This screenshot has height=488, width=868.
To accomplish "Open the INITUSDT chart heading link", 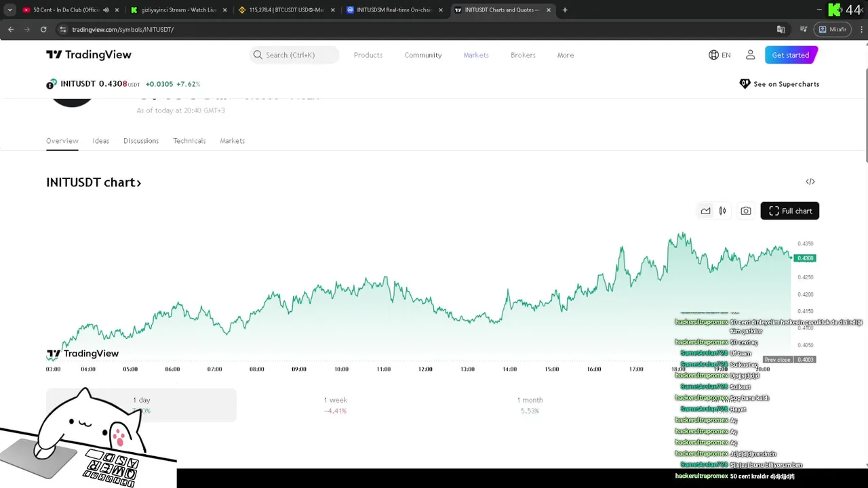I will tap(94, 182).
